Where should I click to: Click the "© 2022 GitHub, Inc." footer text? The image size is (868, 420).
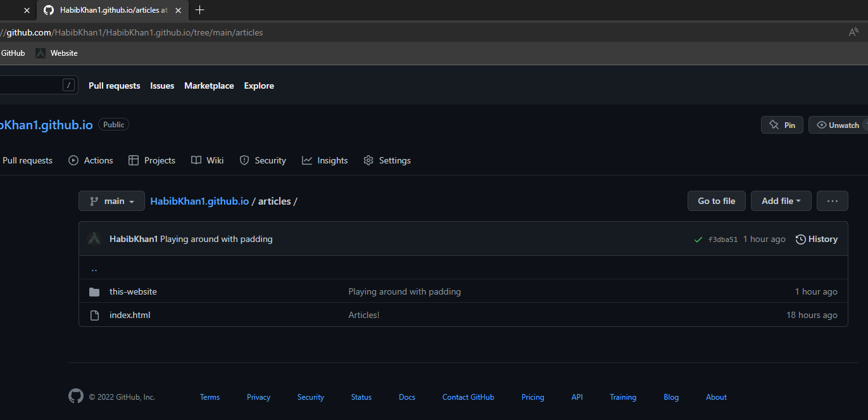(122, 397)
